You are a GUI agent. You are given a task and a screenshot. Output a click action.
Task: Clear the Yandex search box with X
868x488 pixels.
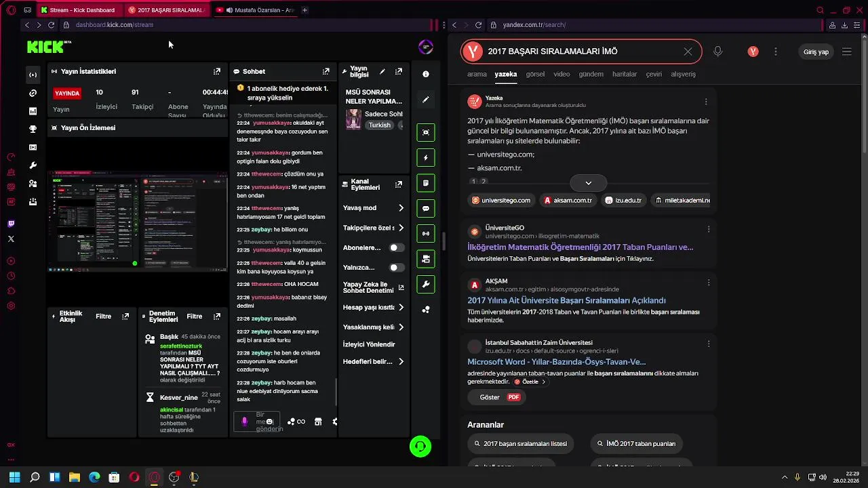688,52
